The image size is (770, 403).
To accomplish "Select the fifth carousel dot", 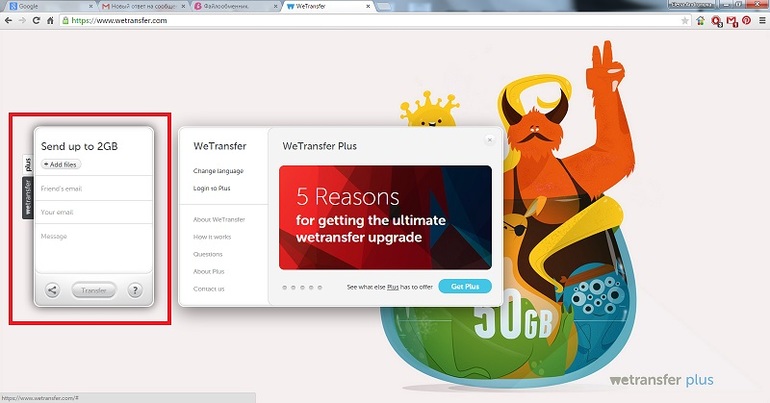I will pos(320,288).
